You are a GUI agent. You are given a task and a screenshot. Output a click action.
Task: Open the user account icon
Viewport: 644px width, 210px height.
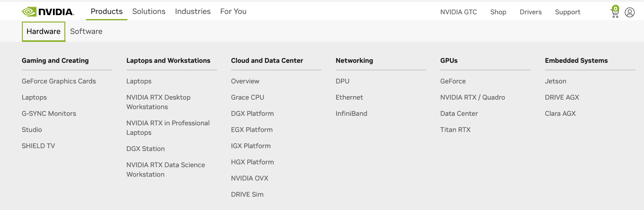pos(629,12)
